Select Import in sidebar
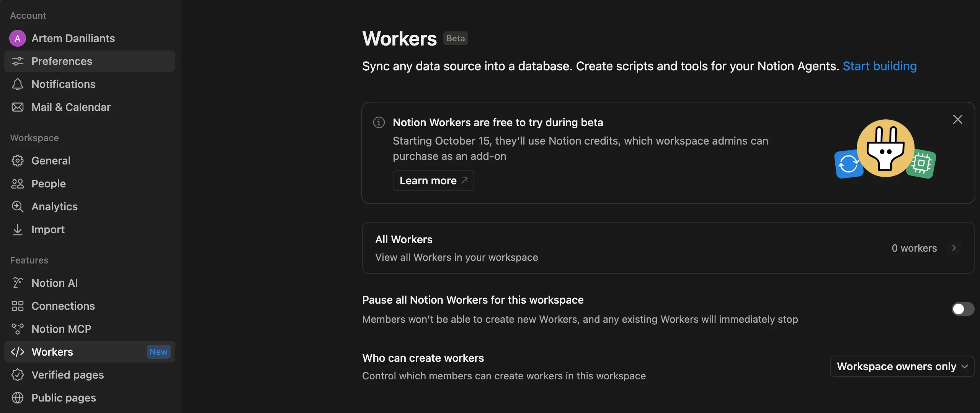Image resolution: width=980 pixels, height=413 pixels. [x=90, y=229]
